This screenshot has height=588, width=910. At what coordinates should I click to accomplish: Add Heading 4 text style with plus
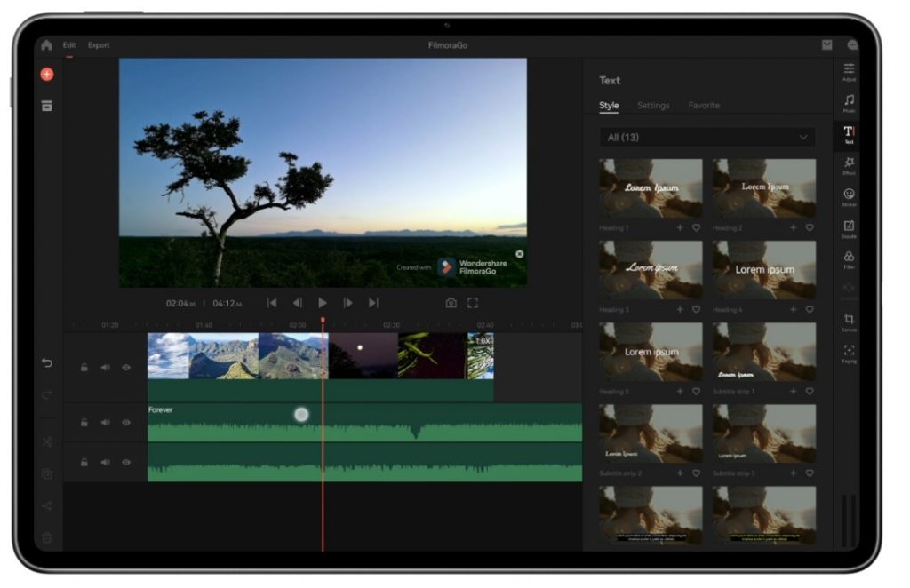[x=793, y=310]
